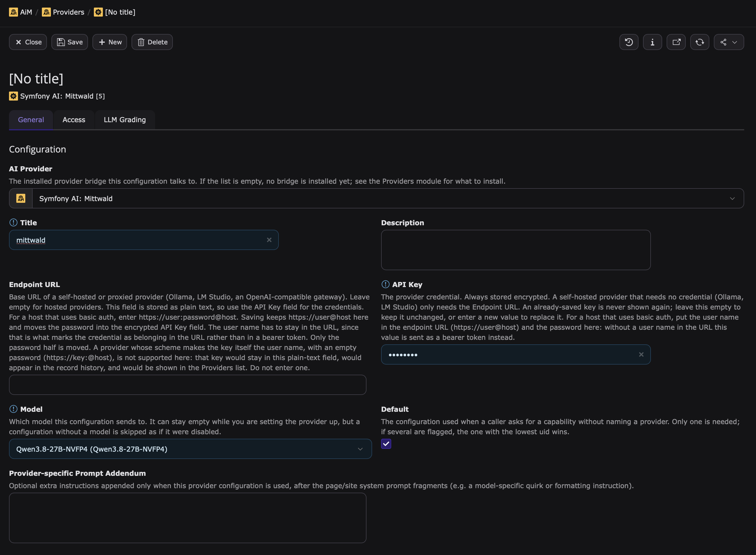Click the "Default" field label

[395, 409]
